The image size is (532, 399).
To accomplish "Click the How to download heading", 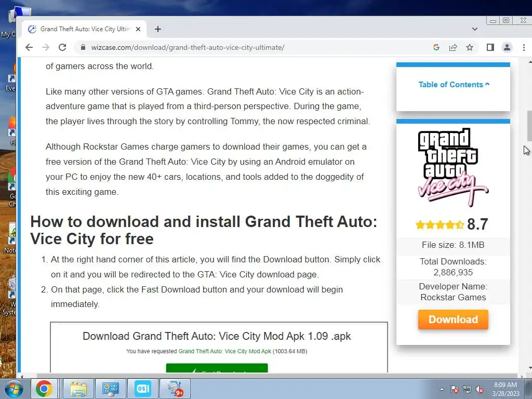I will [x=204, y=230].
